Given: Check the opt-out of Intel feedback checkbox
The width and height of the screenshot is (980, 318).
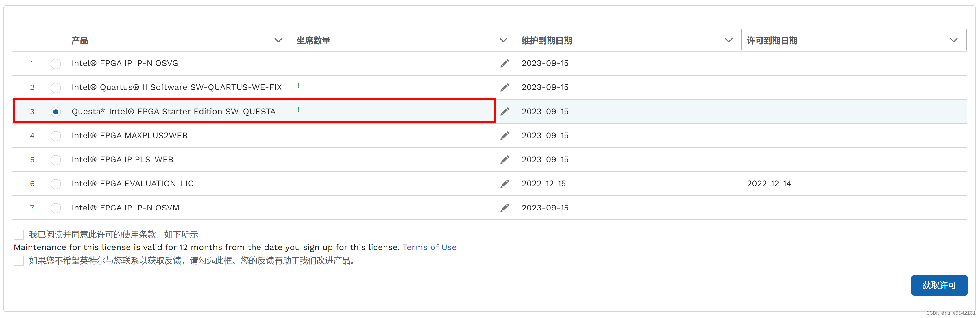Looking at the screenshot, I should point(19,260).
